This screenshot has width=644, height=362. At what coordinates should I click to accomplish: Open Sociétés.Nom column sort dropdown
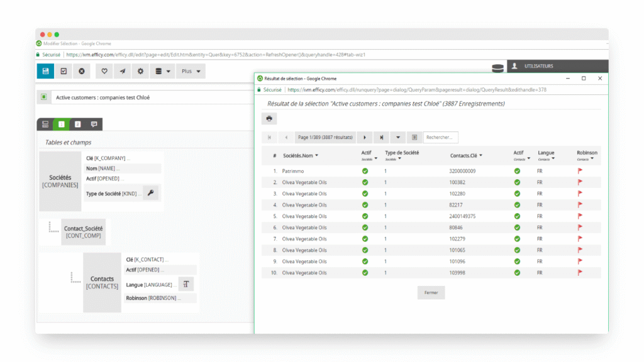tap(317, 155)
